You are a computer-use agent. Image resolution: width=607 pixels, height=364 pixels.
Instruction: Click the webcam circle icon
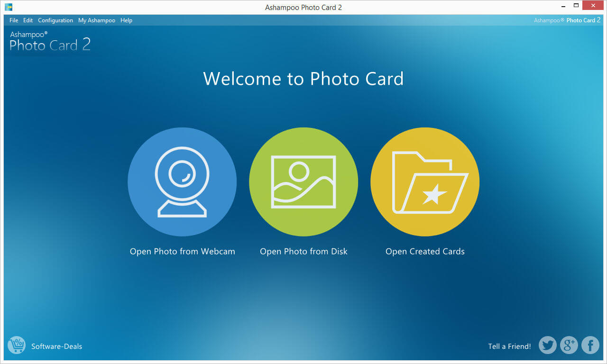(x=182, y=182)
